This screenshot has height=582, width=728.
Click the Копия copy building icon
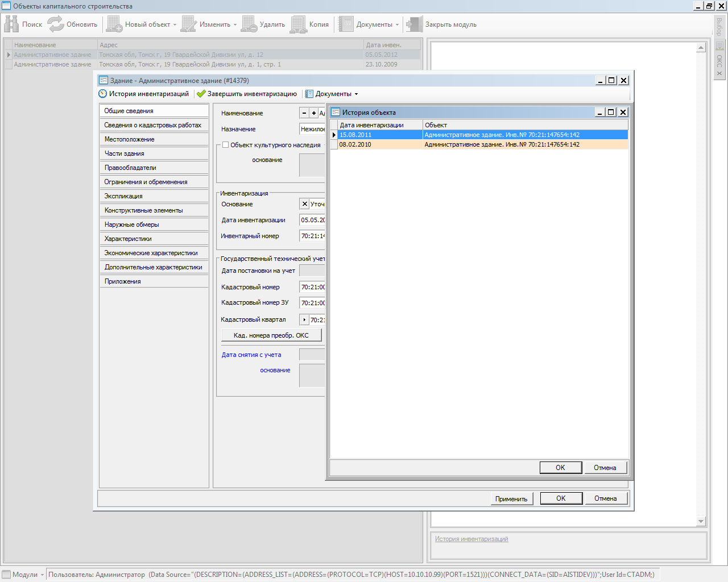coord(299,24)
